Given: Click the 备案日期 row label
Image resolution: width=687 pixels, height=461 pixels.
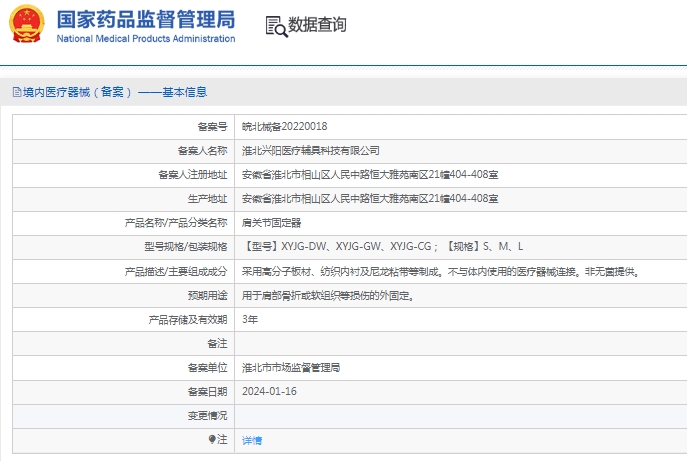Looking at the screenshot, I should coord(208,392).
